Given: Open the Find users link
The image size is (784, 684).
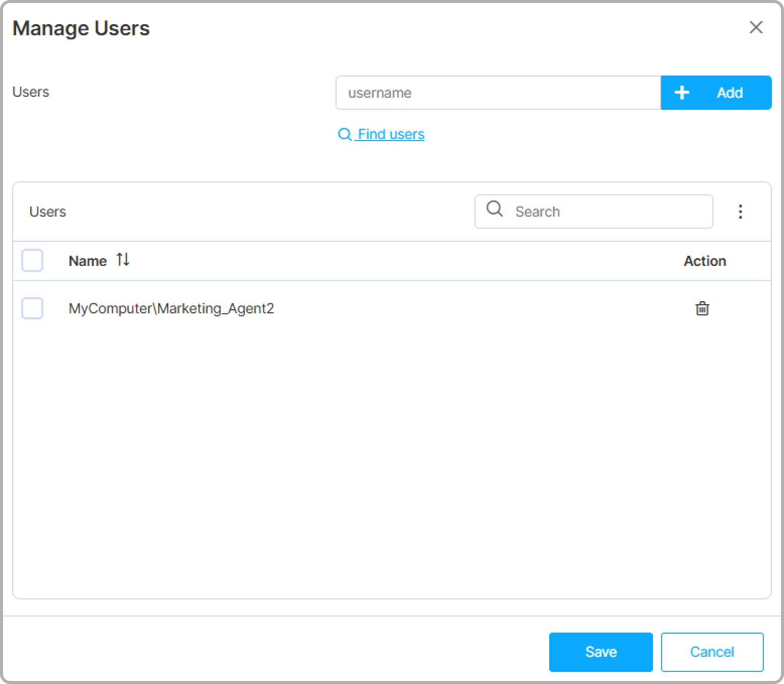Looking at the screenshot, I should point(391,134).
